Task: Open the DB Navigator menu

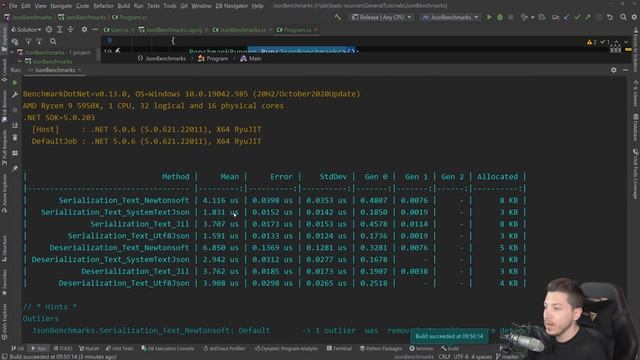Action: pos(231,6)
